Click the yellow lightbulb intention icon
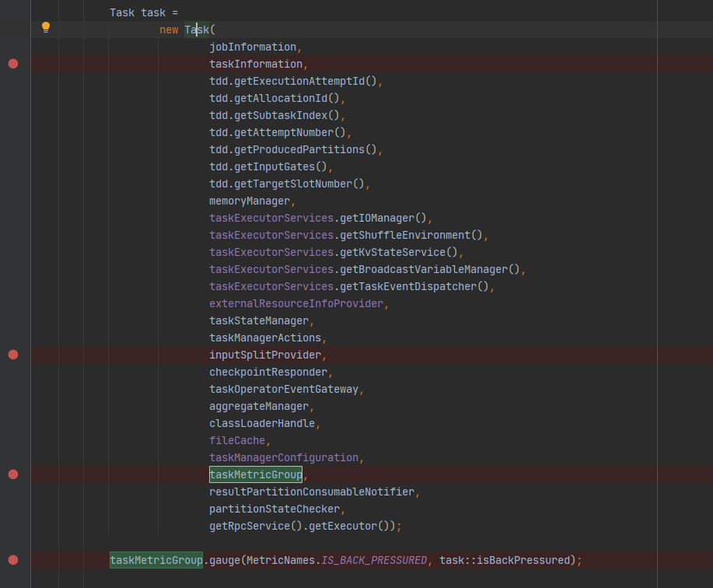This screenshot has height=588, width=713. click(45, 27)
